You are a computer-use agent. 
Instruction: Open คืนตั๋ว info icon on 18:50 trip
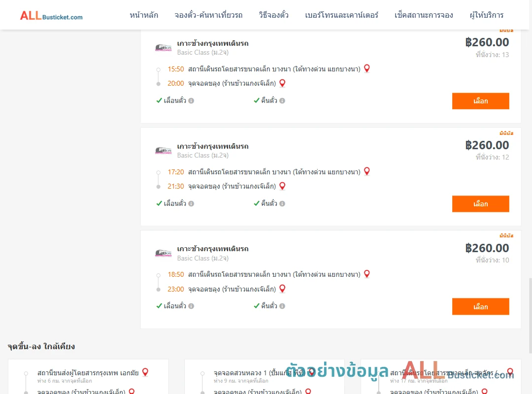282,306
